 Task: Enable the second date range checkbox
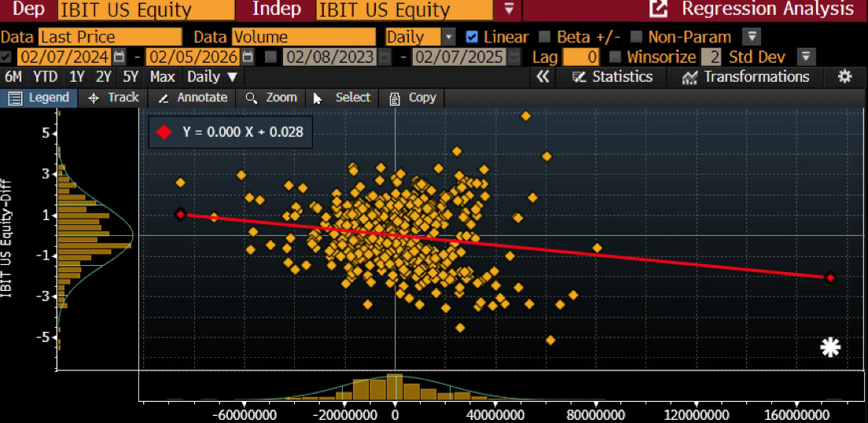270,57
